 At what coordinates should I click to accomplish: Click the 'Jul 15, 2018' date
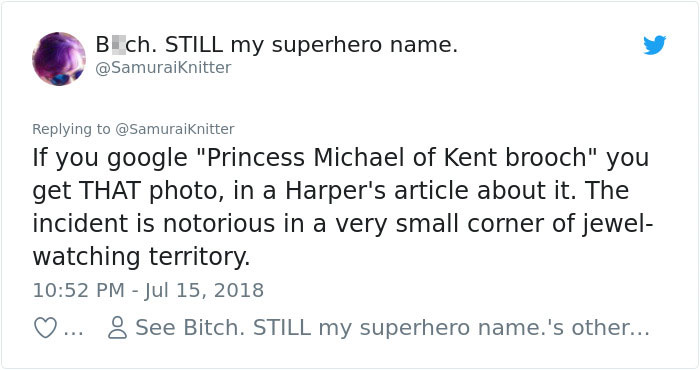(x=204, y=290)
